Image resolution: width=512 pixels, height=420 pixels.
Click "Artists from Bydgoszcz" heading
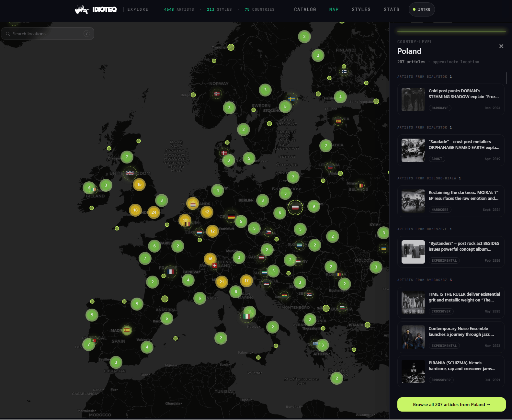pos(425,280)
